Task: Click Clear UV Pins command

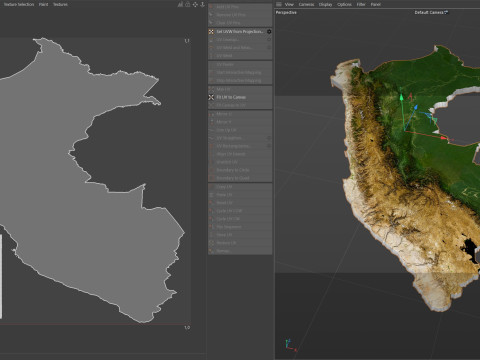Action: point(240,23)
